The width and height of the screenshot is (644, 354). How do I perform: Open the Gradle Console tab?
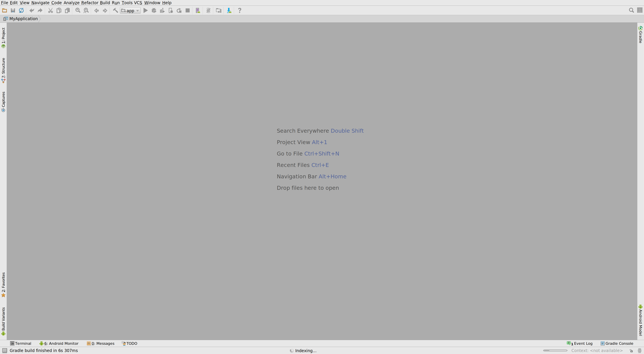pos(617,343)
